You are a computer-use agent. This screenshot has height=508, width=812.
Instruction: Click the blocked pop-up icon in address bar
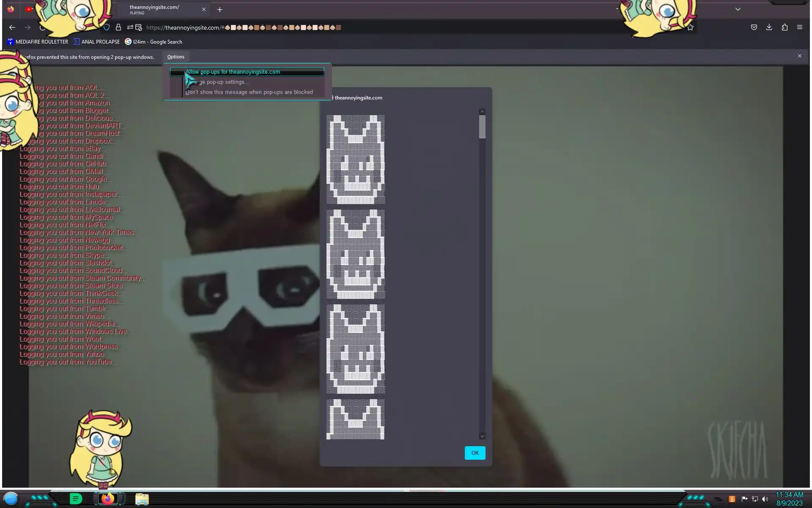pyautogui.click(x=138, y=28)
